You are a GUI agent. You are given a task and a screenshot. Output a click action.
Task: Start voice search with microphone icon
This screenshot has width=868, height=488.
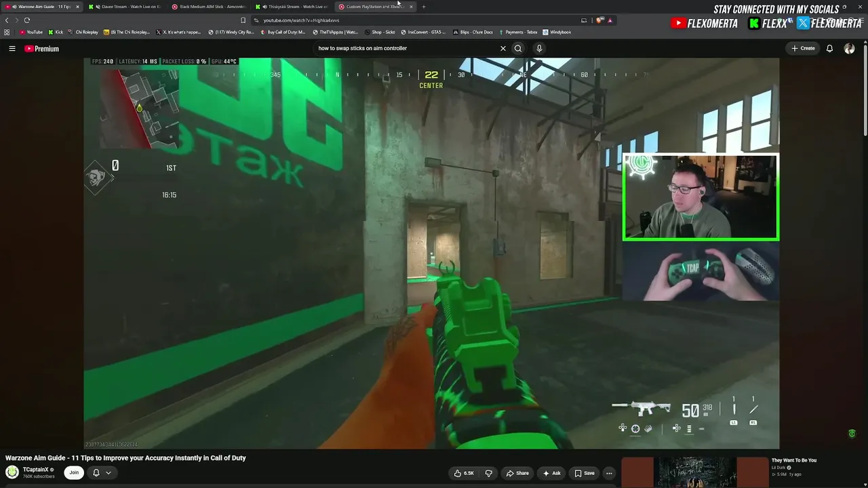[x=539, y=49]
